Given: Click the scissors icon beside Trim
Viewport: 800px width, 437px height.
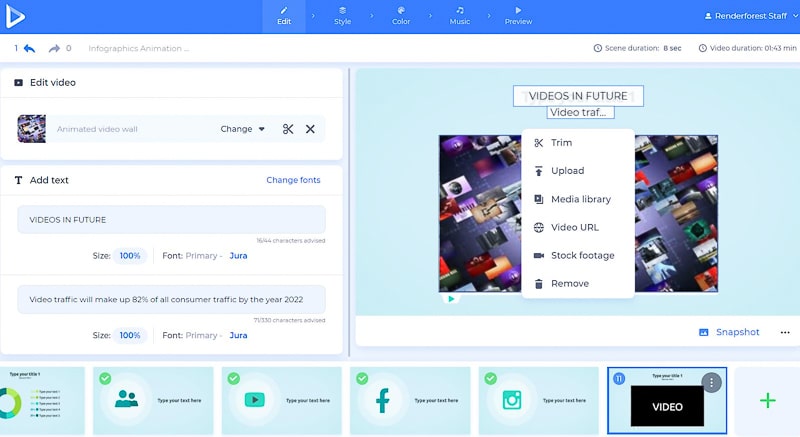Looking at the screenshot, I should click(539, 143).
